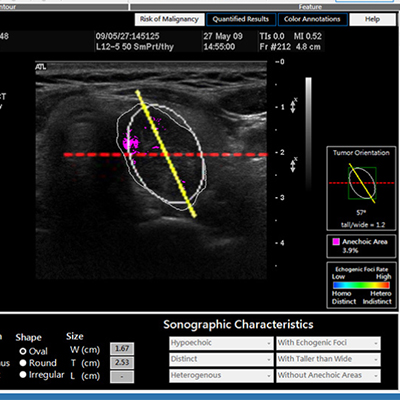The image size is (400, 400).
Task: Click the Help button
Action: pos(372,19)
